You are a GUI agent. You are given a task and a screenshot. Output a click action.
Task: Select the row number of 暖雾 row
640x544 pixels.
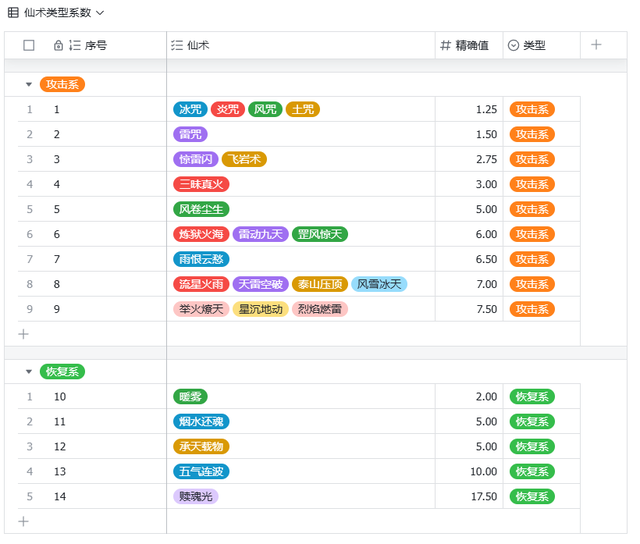click(x=30, y=397)
